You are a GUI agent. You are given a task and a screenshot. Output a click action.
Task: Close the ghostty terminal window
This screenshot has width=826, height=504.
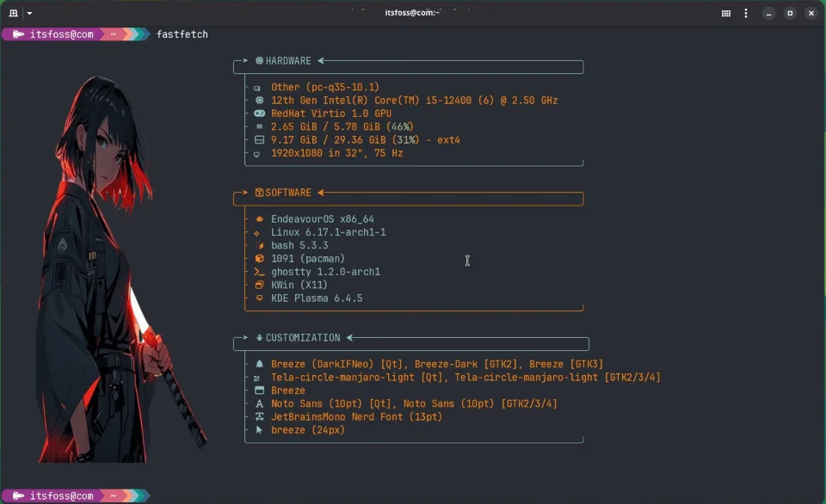point(811,13)
